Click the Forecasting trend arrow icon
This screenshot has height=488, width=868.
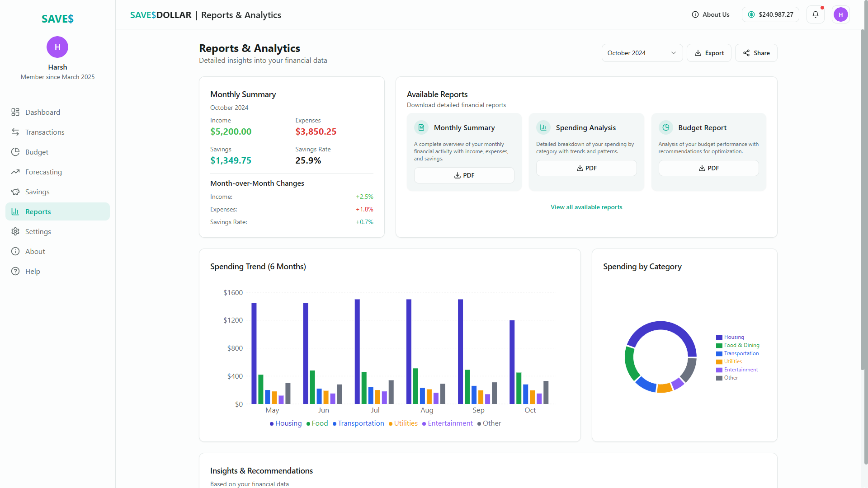point(15,172)
